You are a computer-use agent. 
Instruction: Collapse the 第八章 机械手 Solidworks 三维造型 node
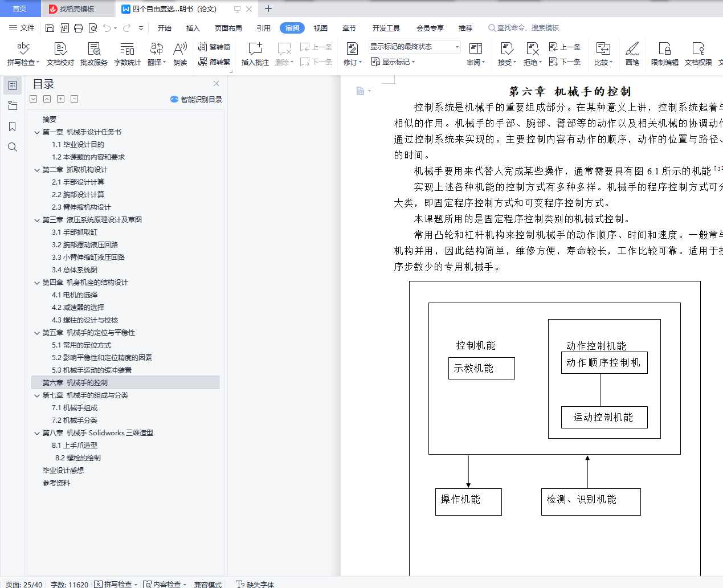coord(37,433)
